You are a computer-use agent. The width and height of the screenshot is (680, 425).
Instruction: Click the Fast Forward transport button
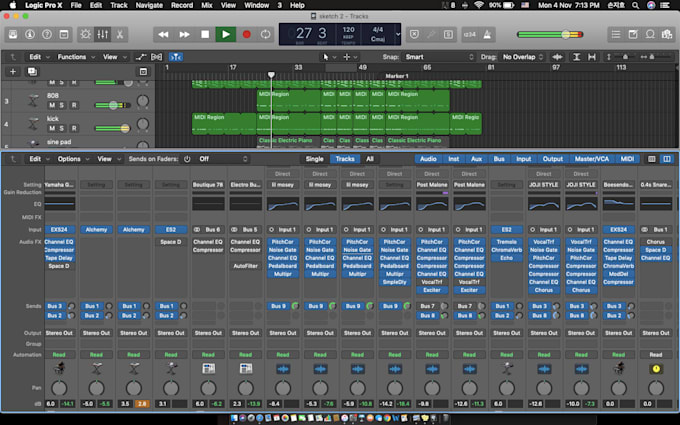coord(184,35)
